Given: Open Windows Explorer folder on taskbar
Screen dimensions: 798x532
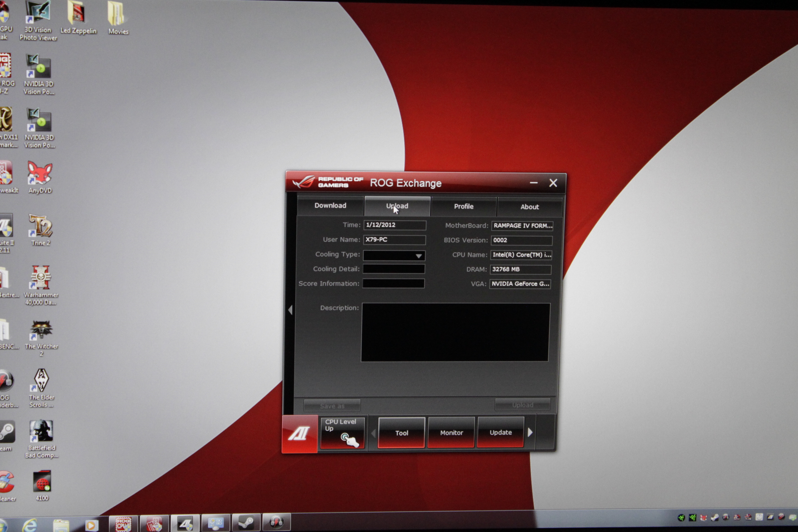Looking at the screenshot, I should coord(61,526).
